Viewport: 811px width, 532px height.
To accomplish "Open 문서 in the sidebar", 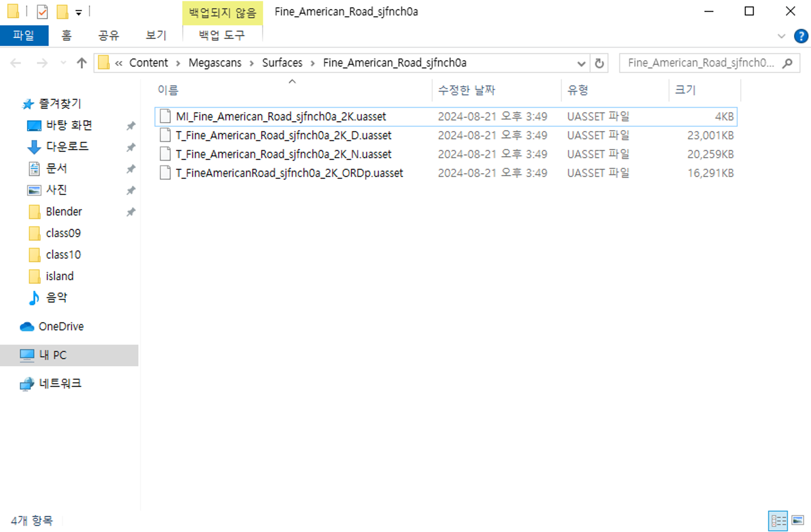I will point(48,168).
